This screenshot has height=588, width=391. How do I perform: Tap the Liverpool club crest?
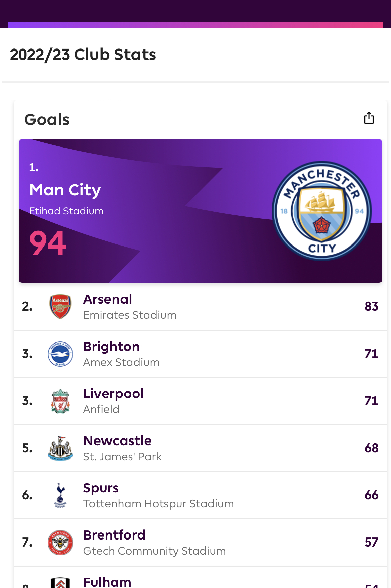click(60, 401)
